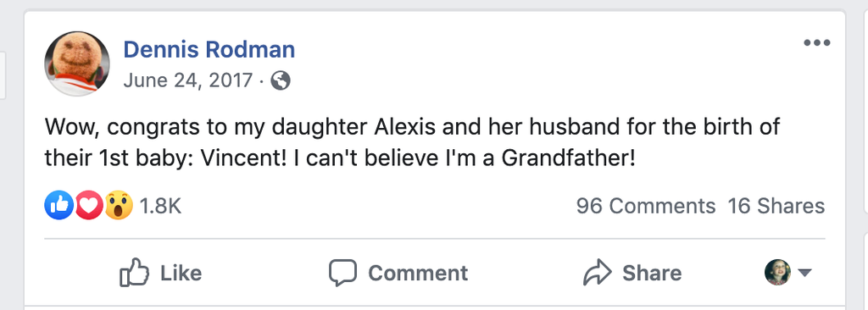The width and height of the screenshot is (868, 310).
Task: Open the three-dot post options menu
Action: click(x=816, y=43)
